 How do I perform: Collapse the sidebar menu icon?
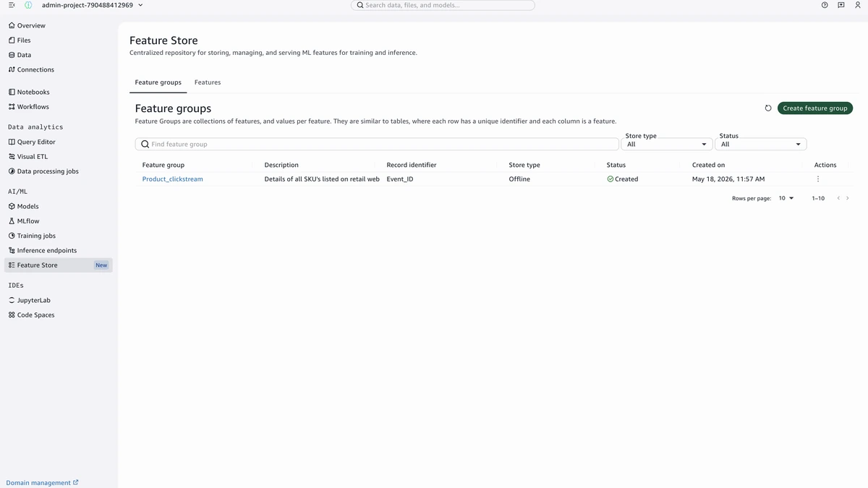[x=12, y=5]
